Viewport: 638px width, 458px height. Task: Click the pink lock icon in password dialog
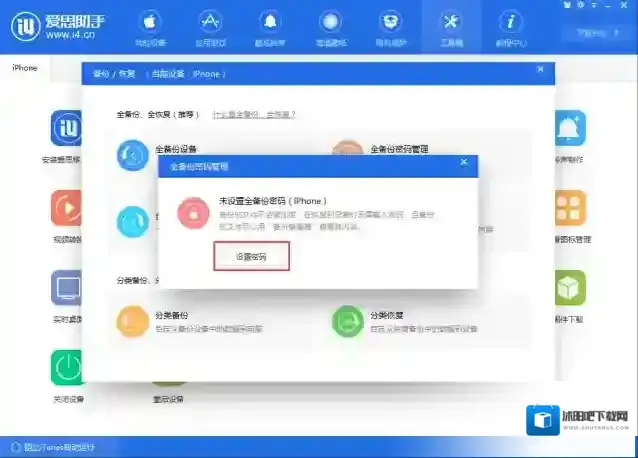click(193, 213)
